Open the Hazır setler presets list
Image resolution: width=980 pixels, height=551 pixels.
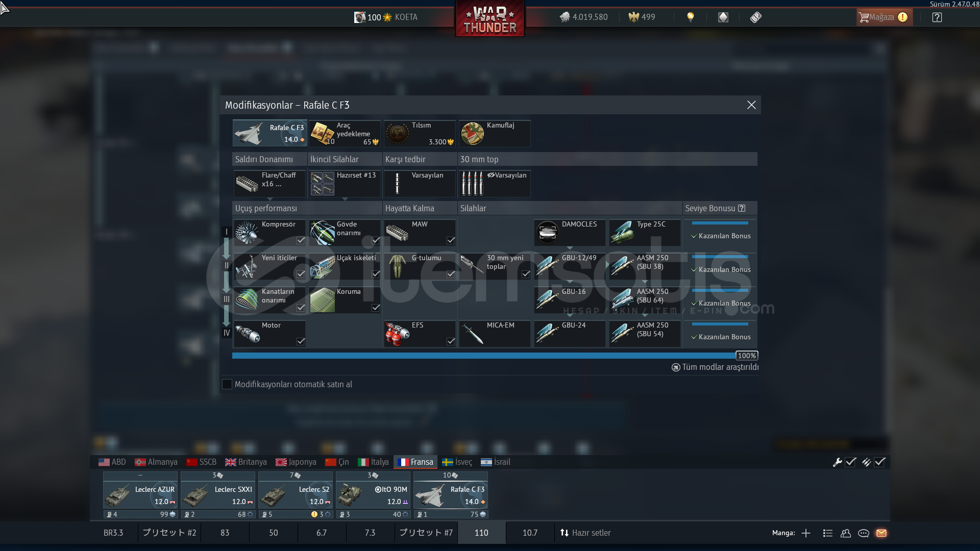(x=585, y=533)
